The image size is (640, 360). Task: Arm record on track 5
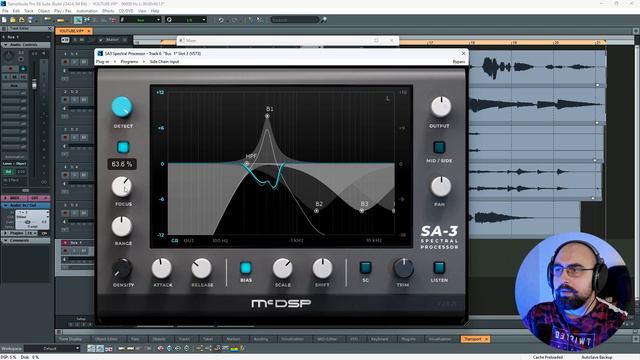click(65, 213)
